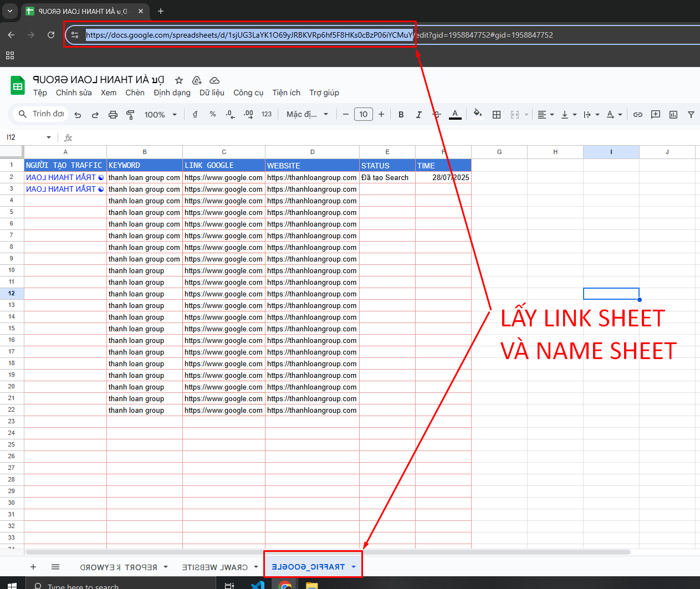Select the STATUS header cell

[387, 165]
